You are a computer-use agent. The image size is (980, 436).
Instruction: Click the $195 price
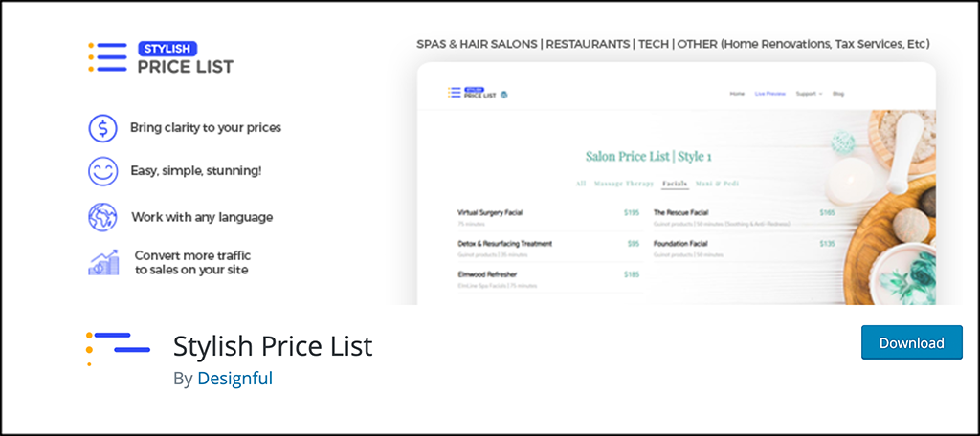[632, 212]
